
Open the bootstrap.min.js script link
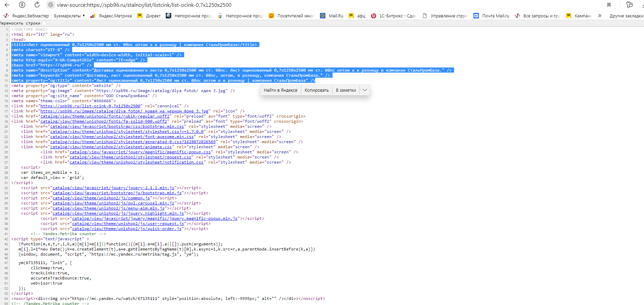[117, 193]
